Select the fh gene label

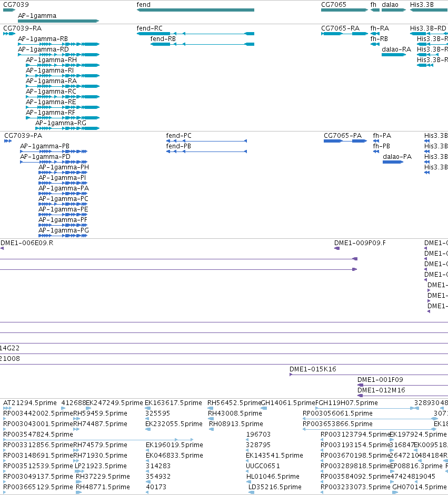click(x=373, y=4)
